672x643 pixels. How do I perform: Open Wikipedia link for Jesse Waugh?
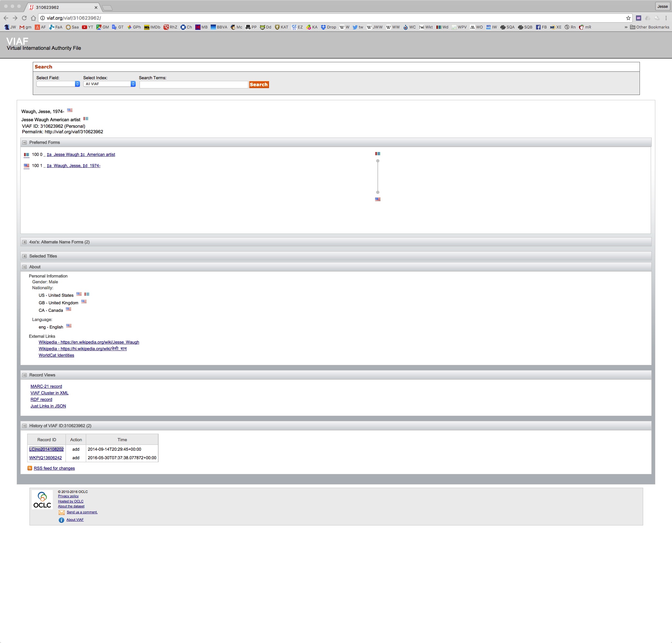89,342
